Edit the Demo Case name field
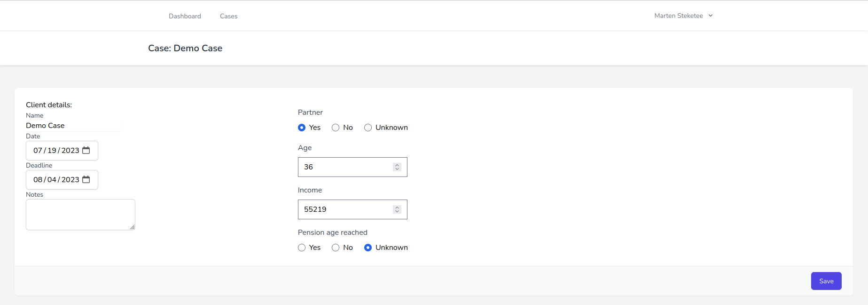 (73, 126)
